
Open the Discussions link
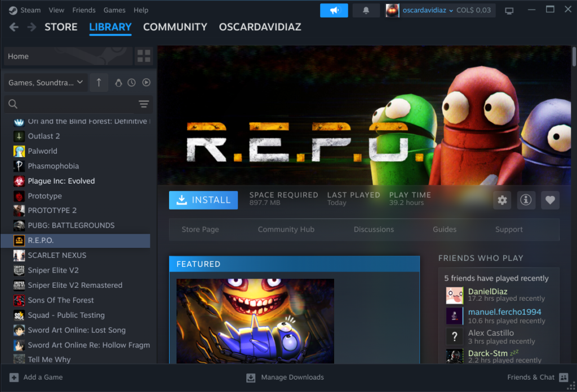click(374, 229)
